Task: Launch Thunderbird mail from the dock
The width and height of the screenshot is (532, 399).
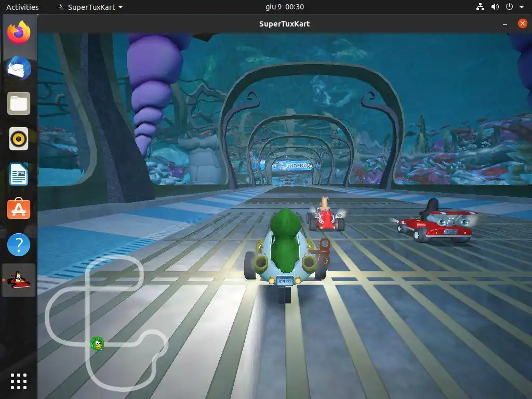Action: (19, 68)
